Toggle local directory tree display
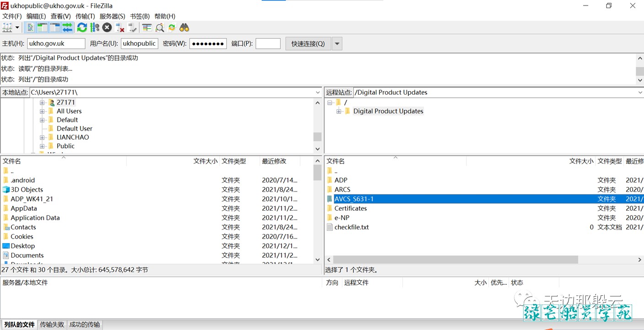The width and height of the screenshot is (644, 330). click(x=42, y=28)
